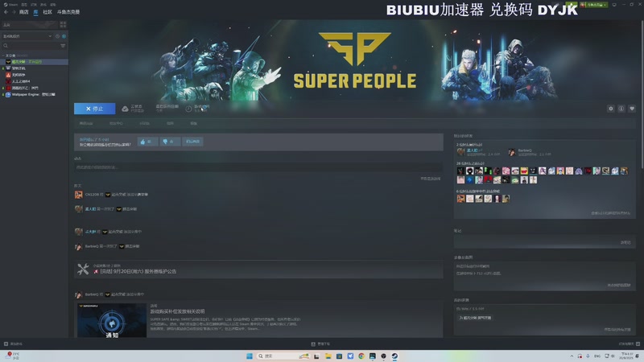Click the thumbs up recommend button
644x362 pixels.
tap(147, 142)
